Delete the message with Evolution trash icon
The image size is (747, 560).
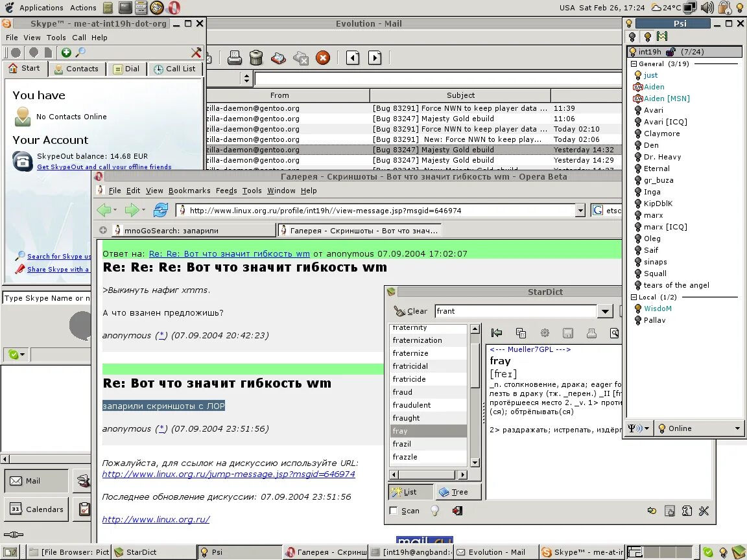[x=256, y=58]
